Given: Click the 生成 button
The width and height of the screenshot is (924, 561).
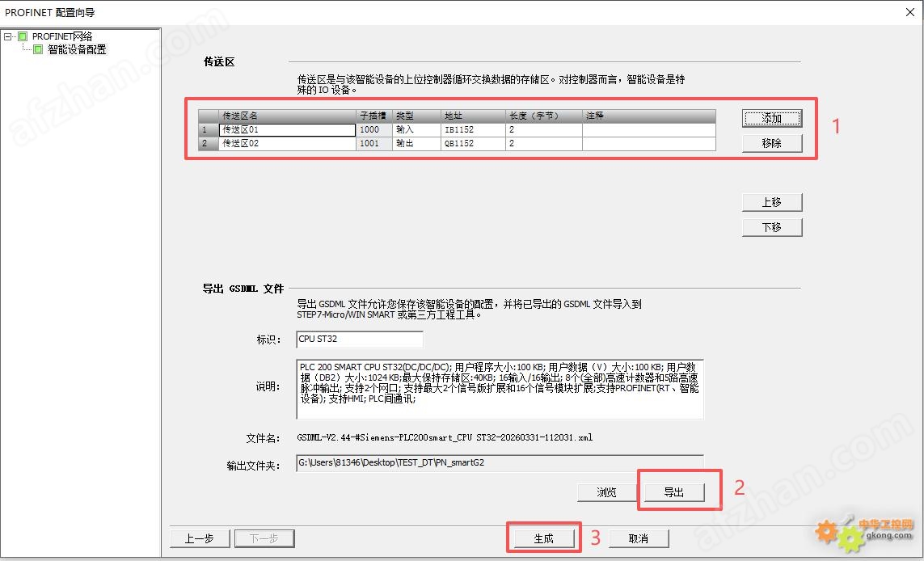Looking at the screenshot, I should pyautogui.click(x=544, y=538).
